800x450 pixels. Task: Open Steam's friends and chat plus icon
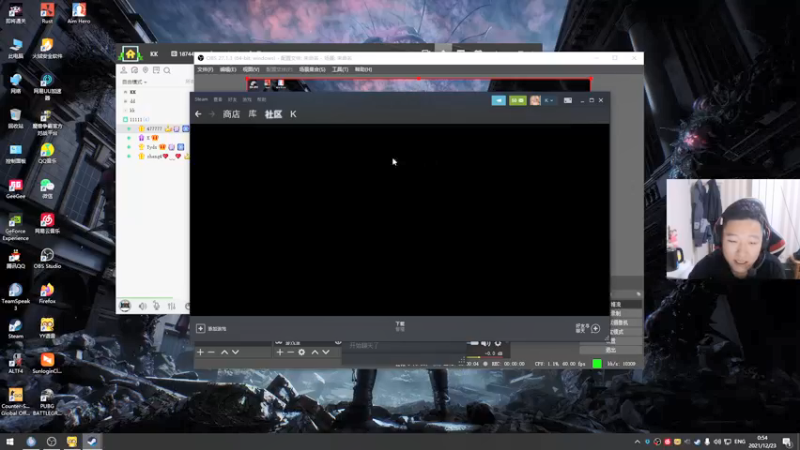595,329
